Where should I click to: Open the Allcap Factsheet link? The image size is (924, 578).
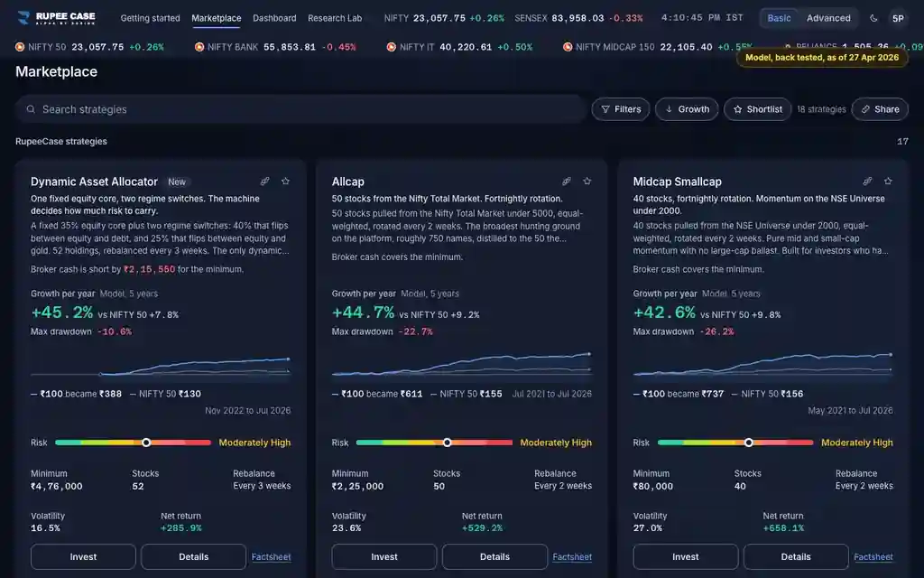tap(572, 556)
